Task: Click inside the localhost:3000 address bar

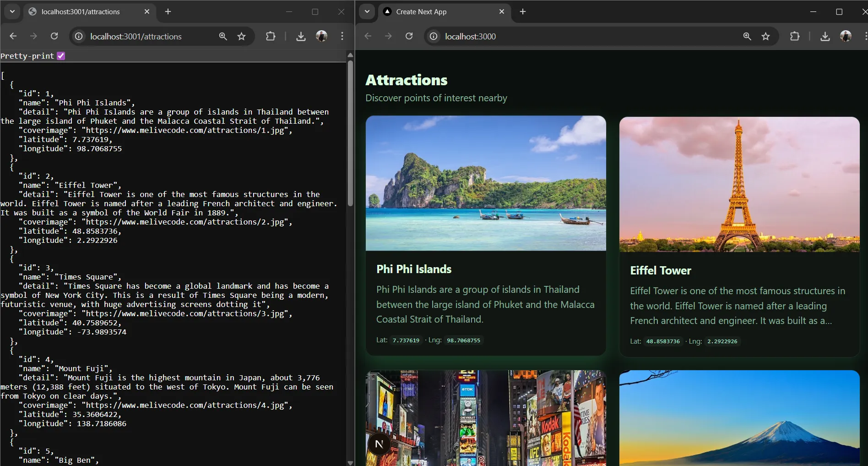Action: [x=504, y=36]
